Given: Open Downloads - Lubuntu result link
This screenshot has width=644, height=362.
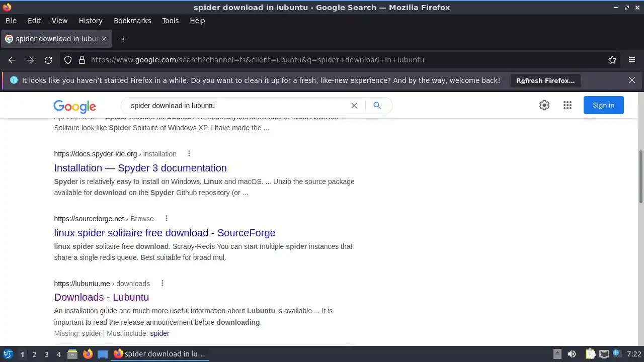Looking at the screenshot, I should click(x=102, y=297).
